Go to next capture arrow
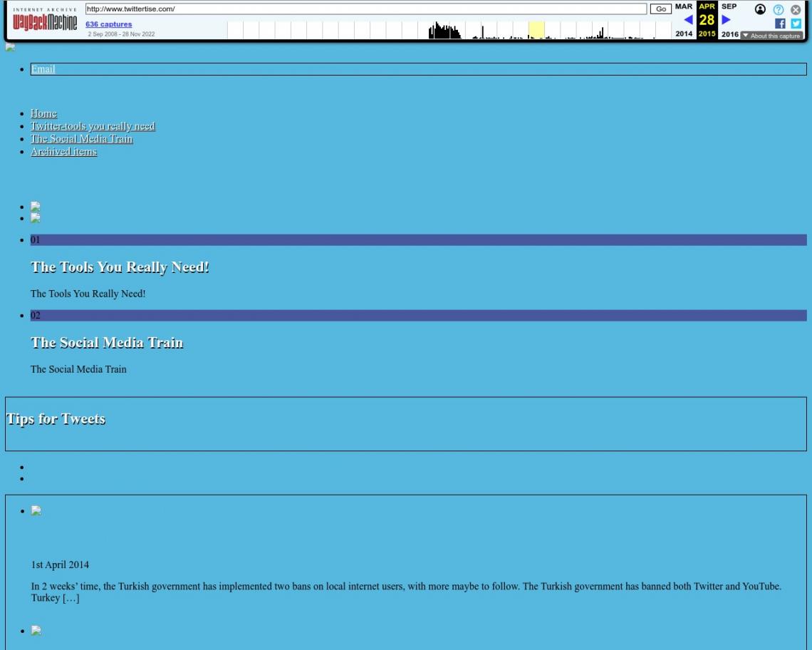812x650 pixels. [x=726, y=20]
